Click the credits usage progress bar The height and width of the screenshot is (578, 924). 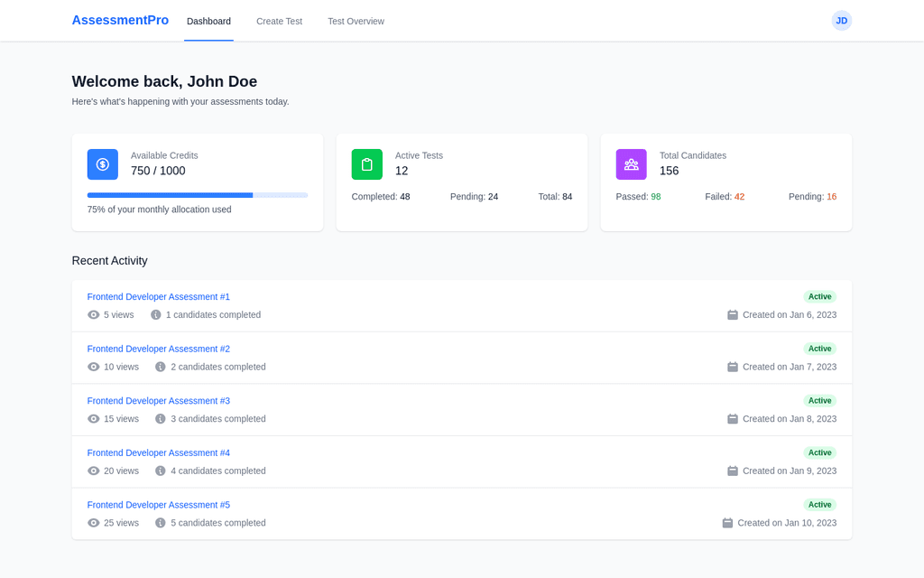pos(197,195)
